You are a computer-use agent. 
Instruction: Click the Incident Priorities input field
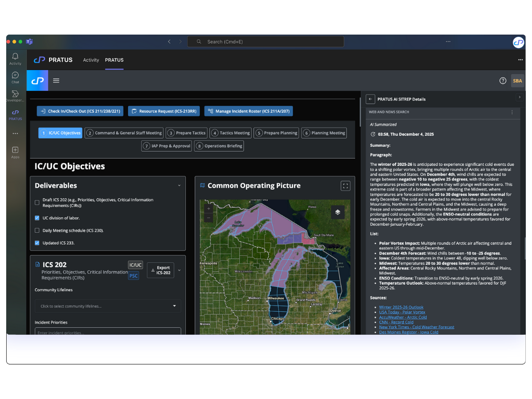pyautogui.click(x=108, y=332)
